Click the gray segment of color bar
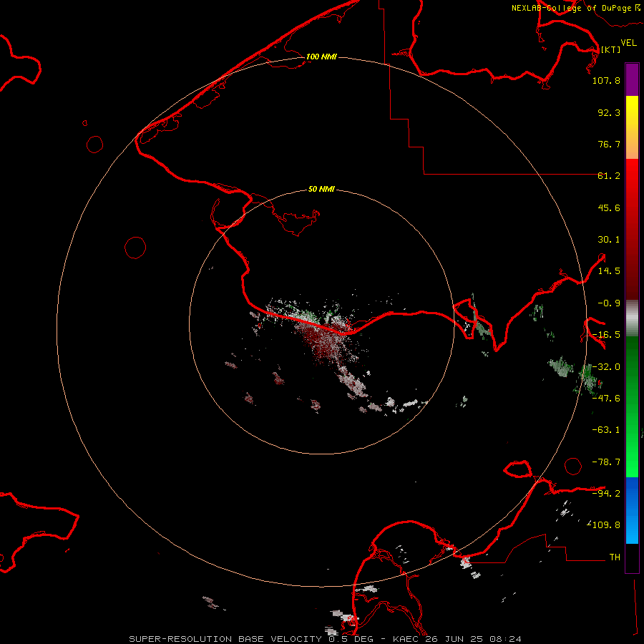The image size is (644, 644). [632, 318]
